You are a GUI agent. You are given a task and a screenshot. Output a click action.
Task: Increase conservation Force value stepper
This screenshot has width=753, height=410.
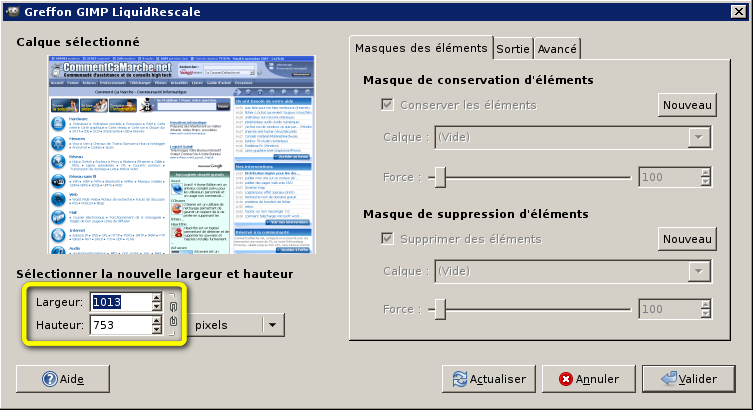click(x=705, y=172)
